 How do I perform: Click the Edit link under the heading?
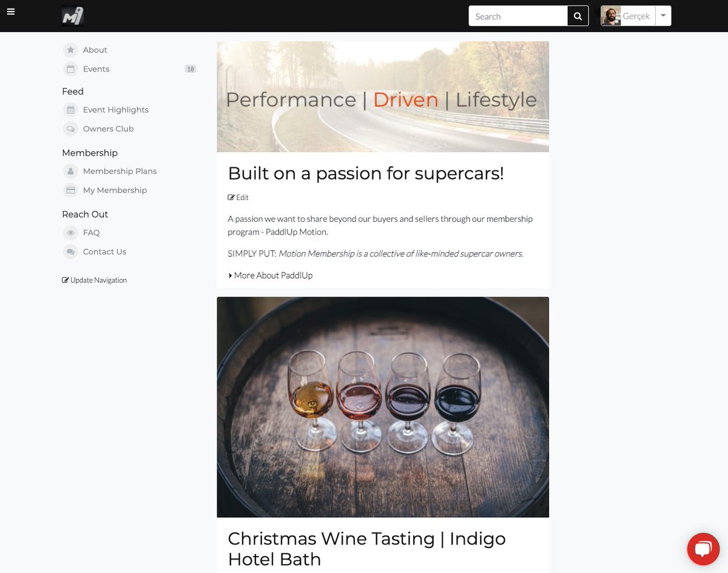click(238, 198)
